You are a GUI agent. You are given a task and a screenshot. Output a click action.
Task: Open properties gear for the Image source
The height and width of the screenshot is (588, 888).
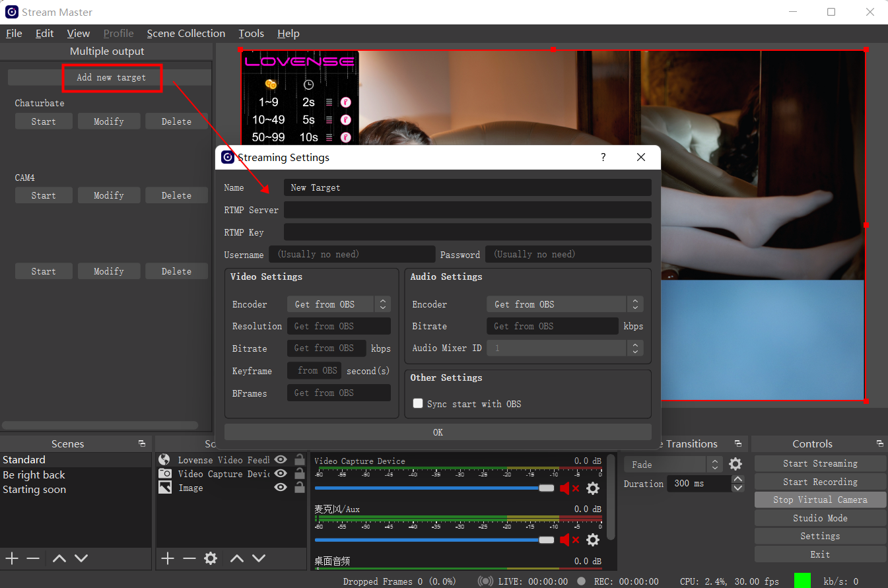tap(211, 558)
